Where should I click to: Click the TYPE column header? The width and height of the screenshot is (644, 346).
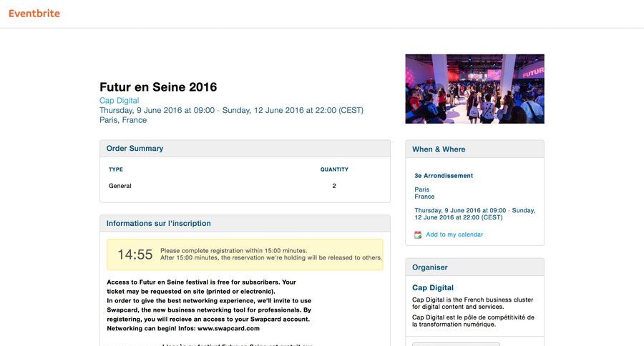click(116, 169)
